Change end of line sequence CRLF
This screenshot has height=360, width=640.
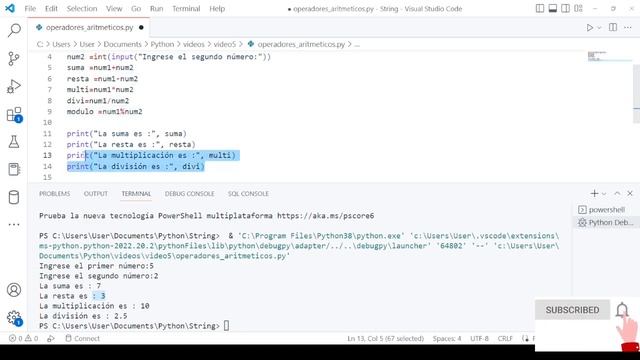[505, 338]
